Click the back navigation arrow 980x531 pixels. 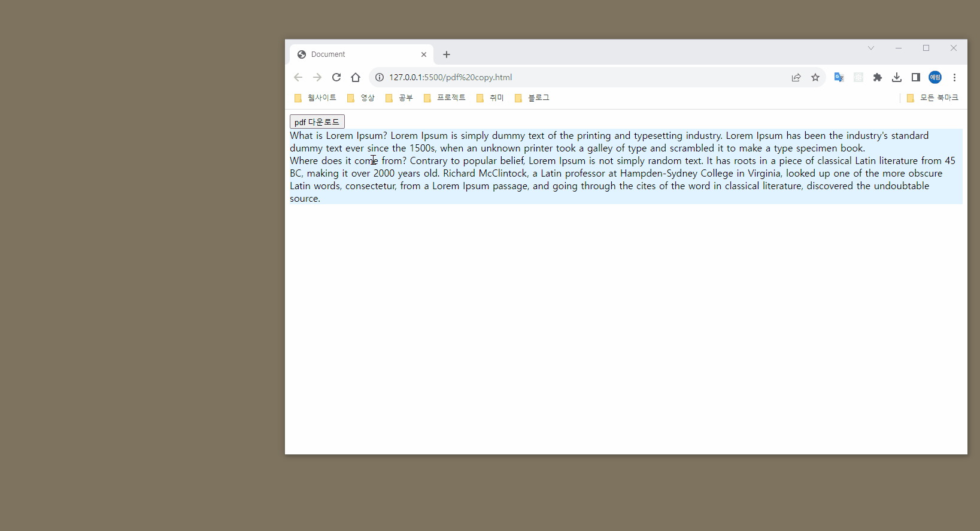coord(298,77)
